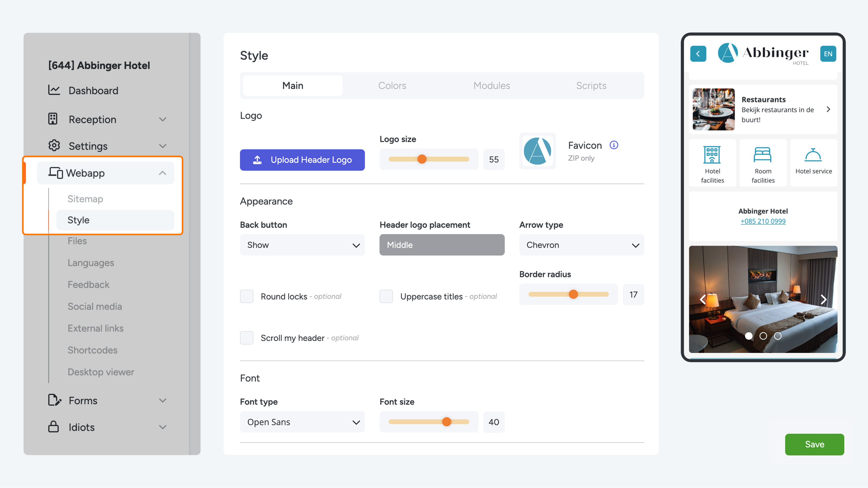Enable the Uppercase titles checkbox

[386, 296]
